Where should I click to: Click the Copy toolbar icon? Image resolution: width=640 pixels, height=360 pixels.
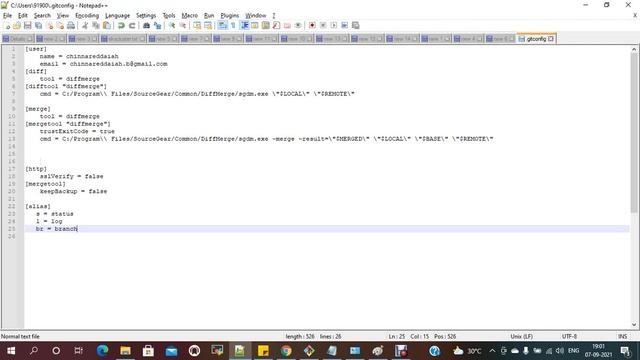[96, 25]
